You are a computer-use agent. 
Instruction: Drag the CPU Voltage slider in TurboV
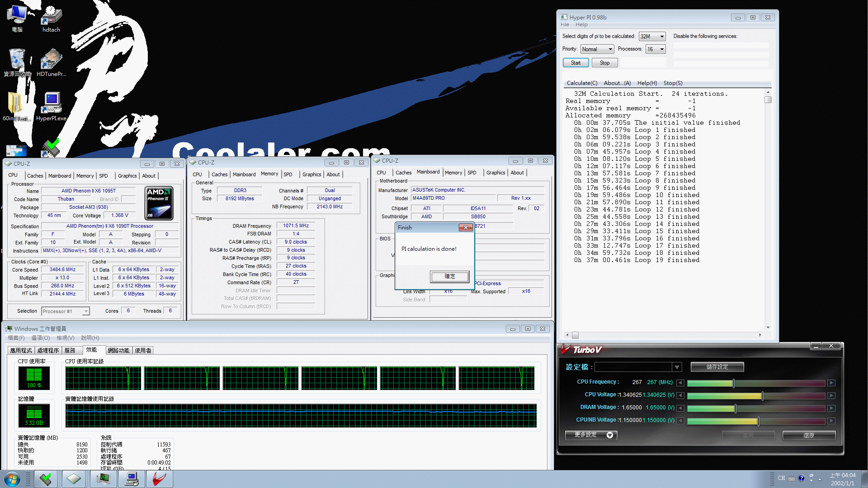coord(762,395)
